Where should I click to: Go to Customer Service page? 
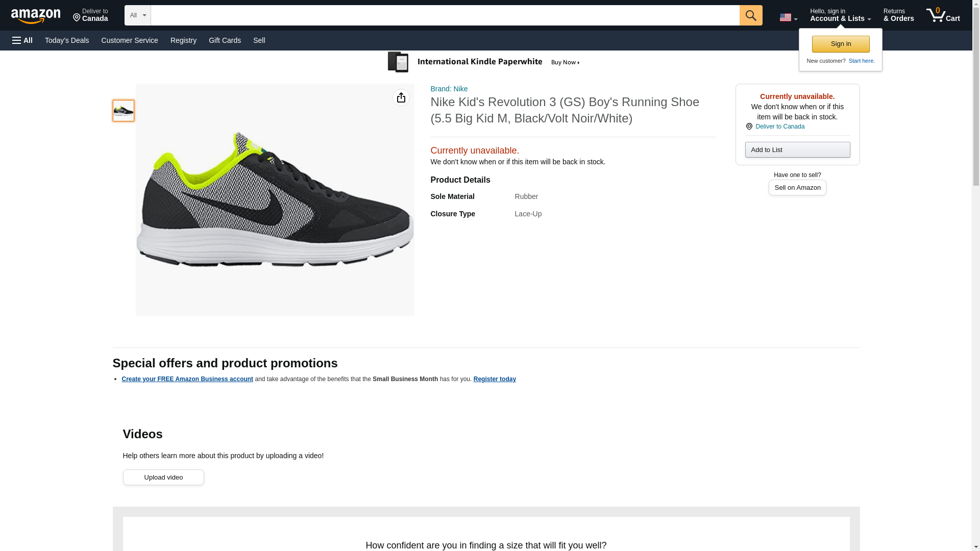click(x=130, y=40)
